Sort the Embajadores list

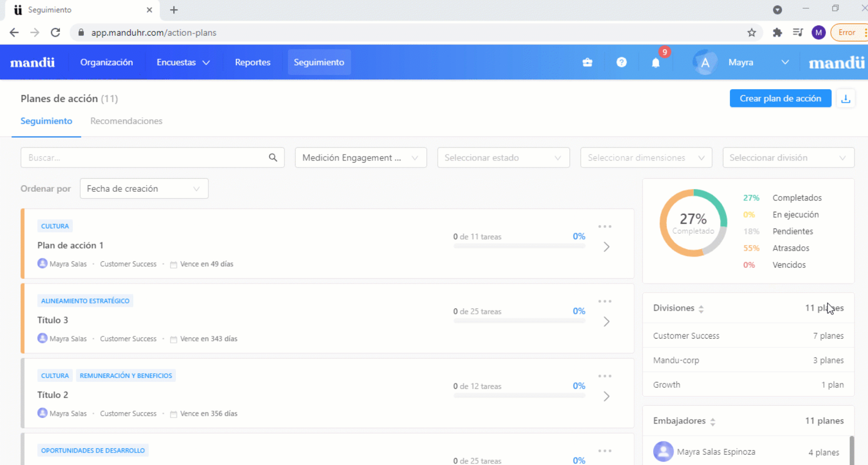(713, 422)
